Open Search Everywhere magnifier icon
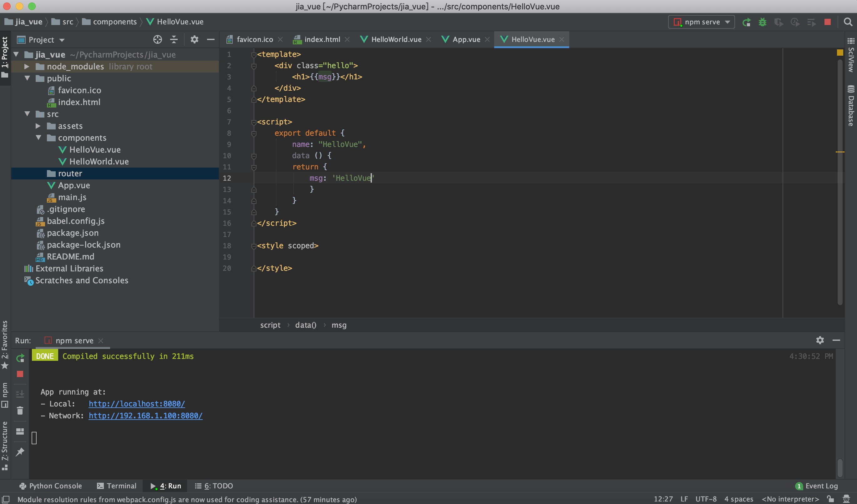 coord(848,22)
